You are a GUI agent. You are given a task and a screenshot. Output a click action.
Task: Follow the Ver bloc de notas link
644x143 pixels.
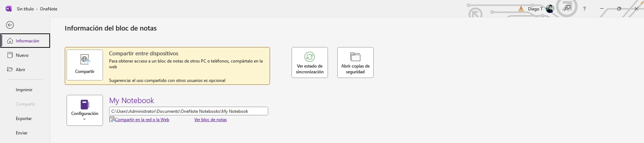point(211,119)
